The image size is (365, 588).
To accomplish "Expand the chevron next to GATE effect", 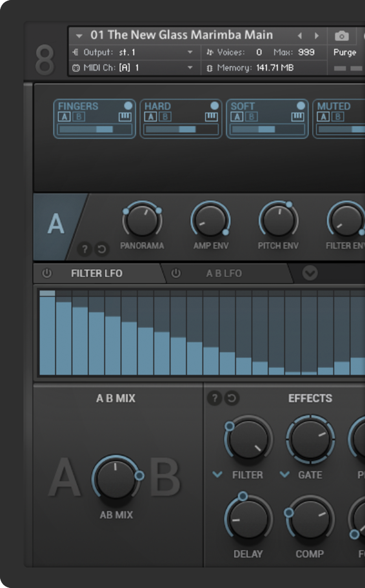I will 285,474.
